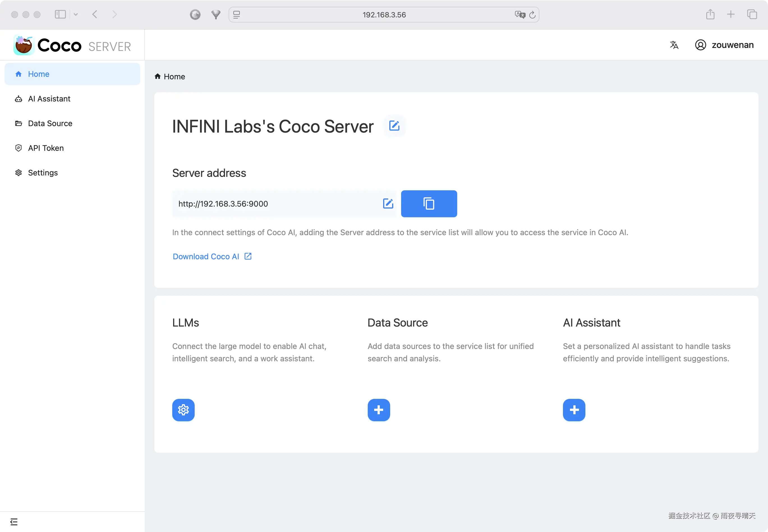The height and width of the screenshot is (532, 768).
Task: Click Home breadcrumb link
Action: pyautogui.click(x=174, y=77)
